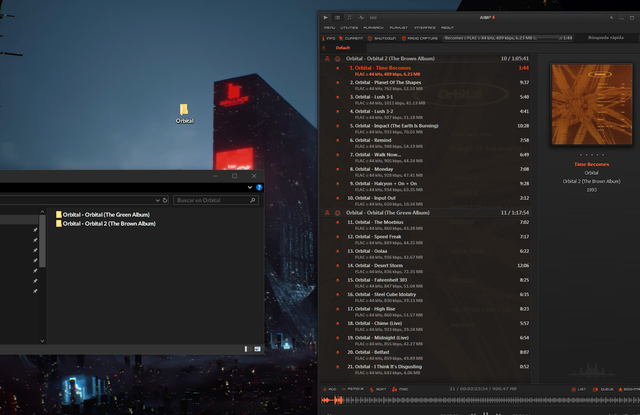
Task: Select track 3. Orbital - Lush 3-1
Action: pos(427,100)
